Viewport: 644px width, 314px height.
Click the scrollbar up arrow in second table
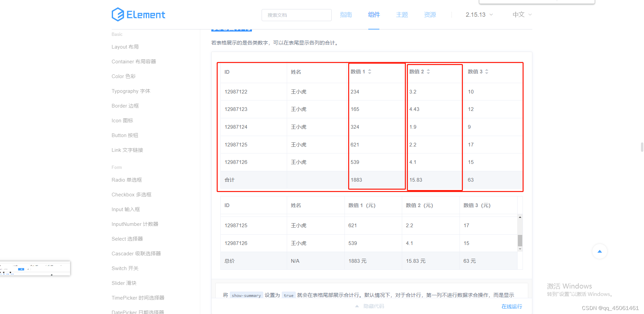tap(520, 217)
